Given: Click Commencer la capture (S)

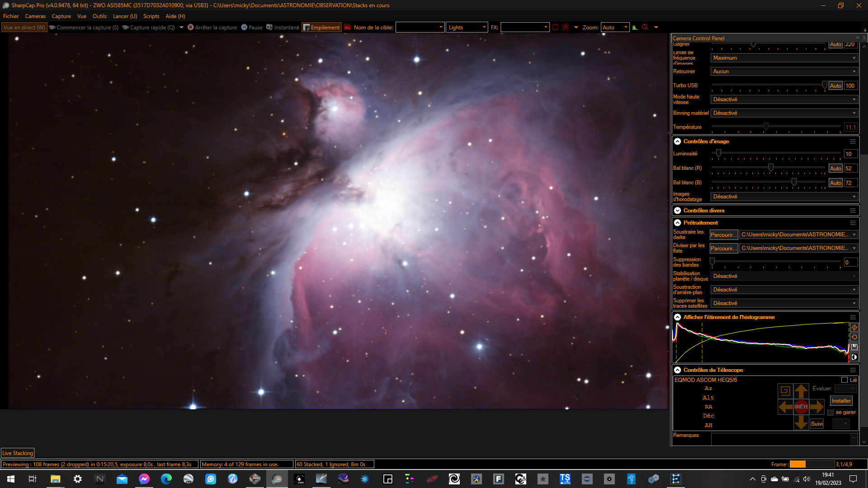Looking at the screenshot, I should (84, 28).
